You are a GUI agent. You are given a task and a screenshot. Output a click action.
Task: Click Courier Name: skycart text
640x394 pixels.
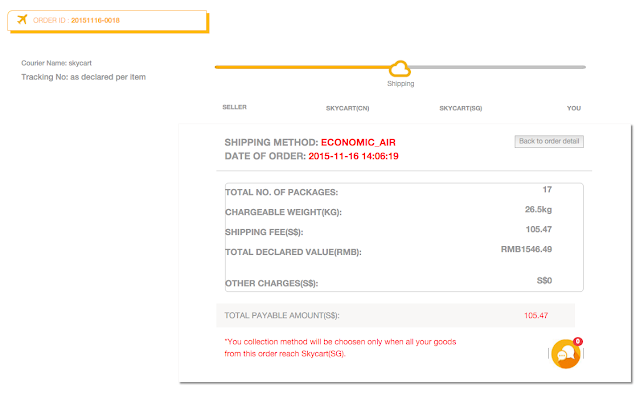(x=56, y=63)
